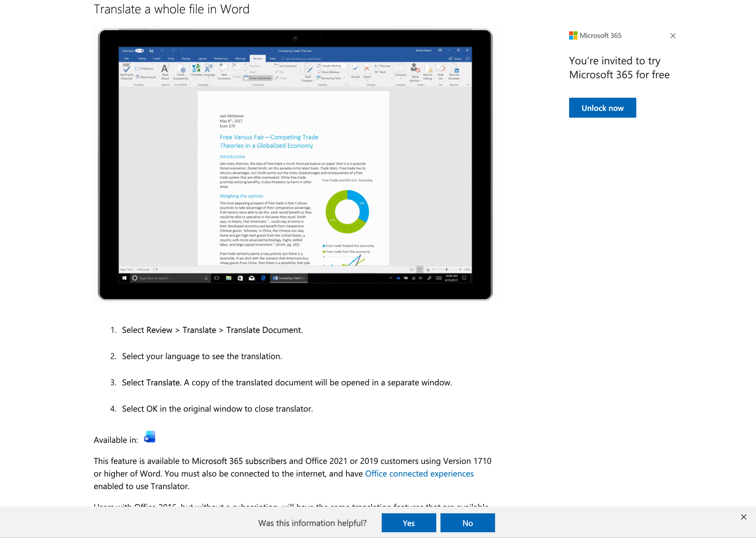Switch to the Mailings ribbon tab
Screen dimensions: 756x538
pyautogui.click(x=241, y=58)
